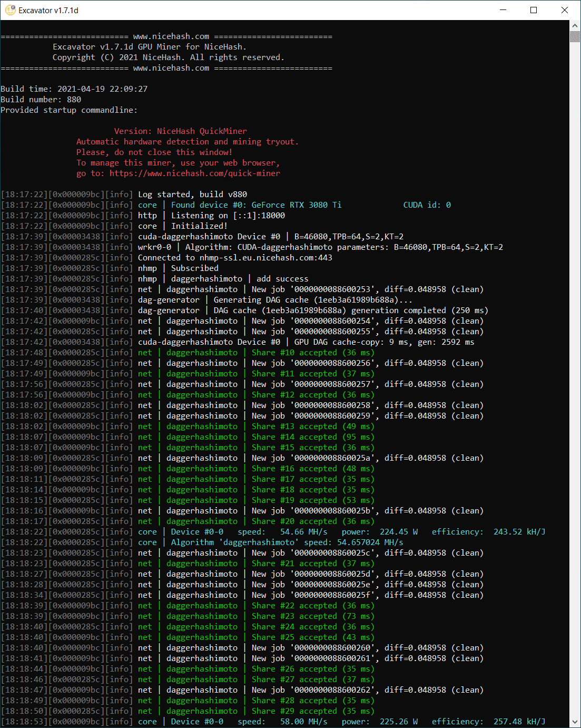Click the top www.nicehash.com header text

click(x=171, y=37)
